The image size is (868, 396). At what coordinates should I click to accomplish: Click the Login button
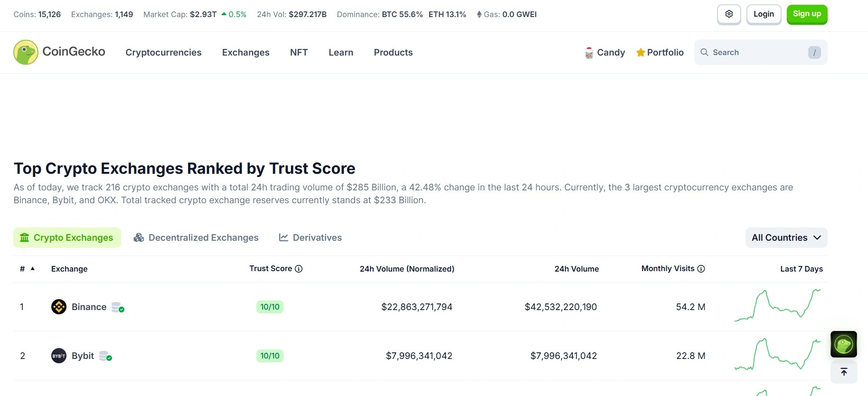(764, 14)
